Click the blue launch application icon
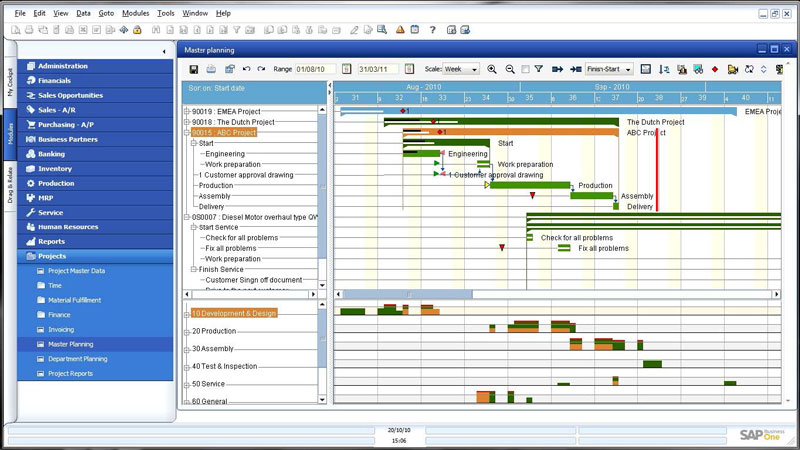The image size is (800, 450). [x=123, y=30]
